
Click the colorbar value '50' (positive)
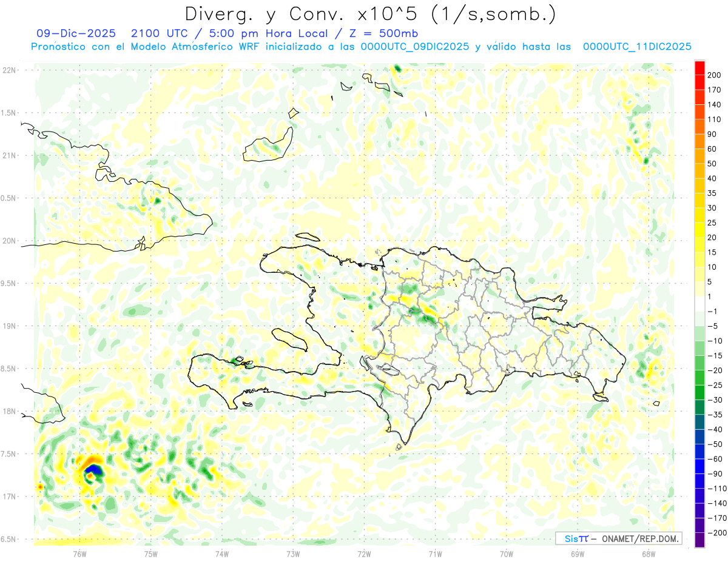click(x=713, y=164)
